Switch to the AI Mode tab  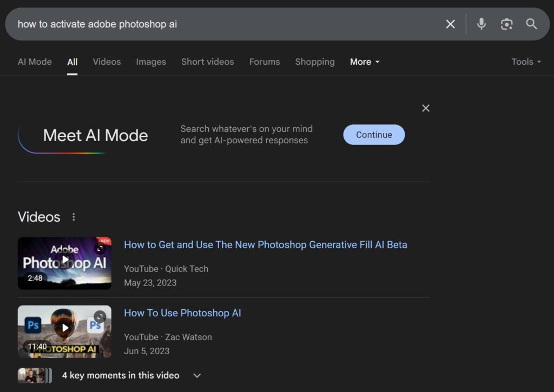[x=35, y=62]
